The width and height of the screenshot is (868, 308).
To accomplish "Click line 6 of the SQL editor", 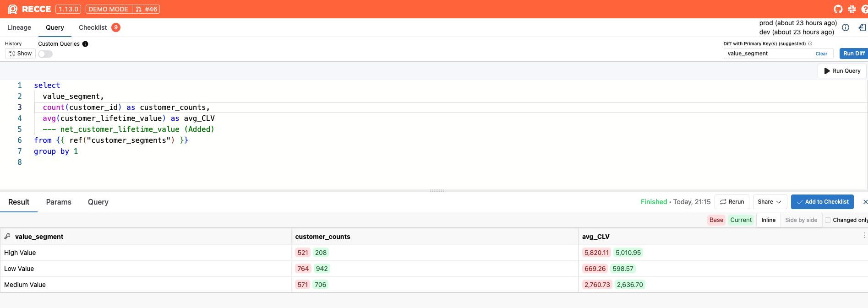I will coord(111,140).
